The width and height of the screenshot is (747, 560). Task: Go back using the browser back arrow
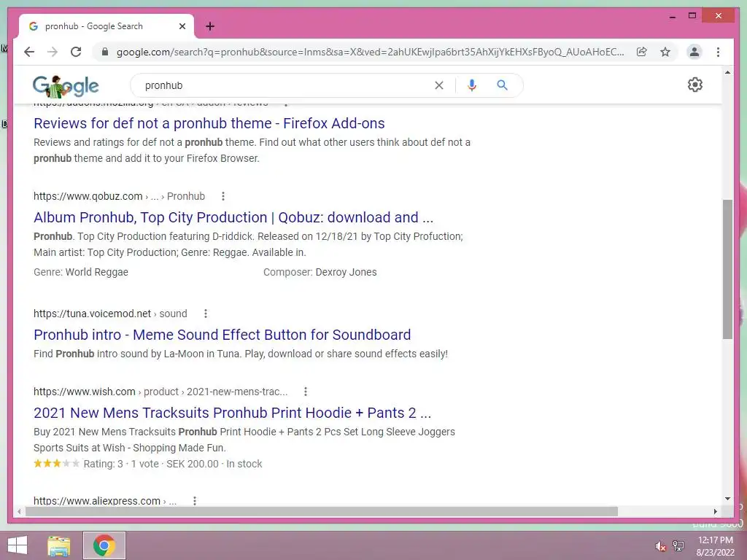tap(29, 52)
